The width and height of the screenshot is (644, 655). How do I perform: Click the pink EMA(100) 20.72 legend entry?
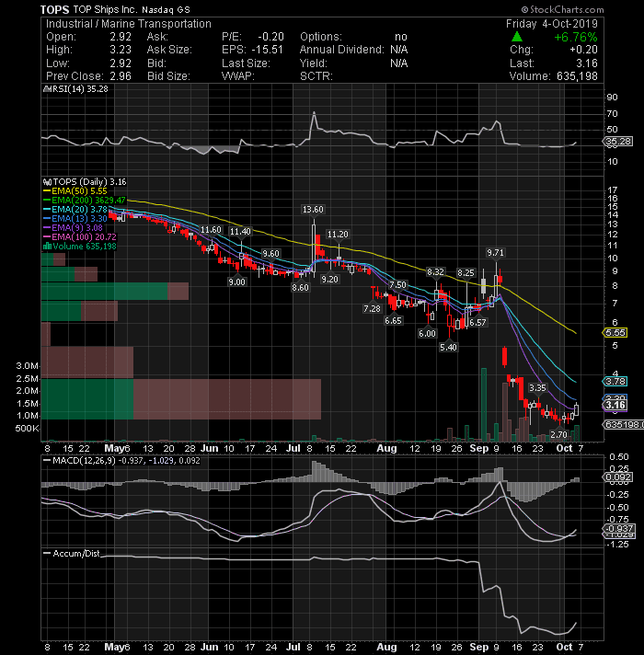(x=80, y=236)
